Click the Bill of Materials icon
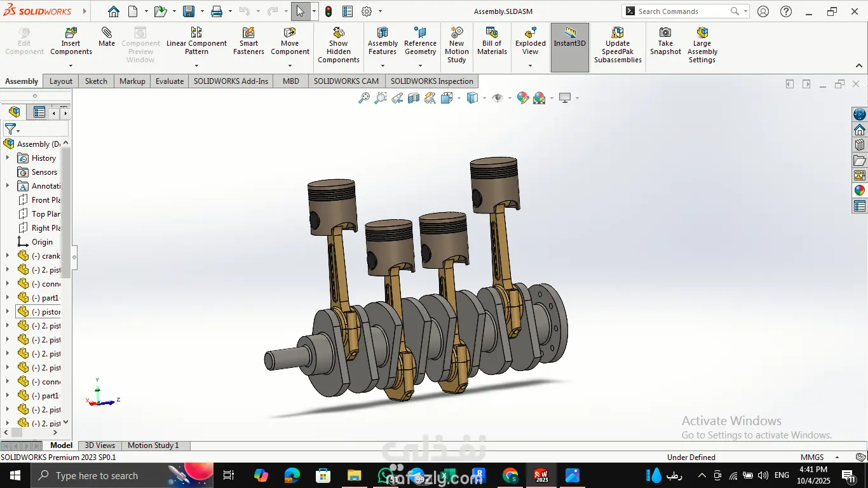Image resolution: width=868 pixels, height=488 pixels. 492,33
